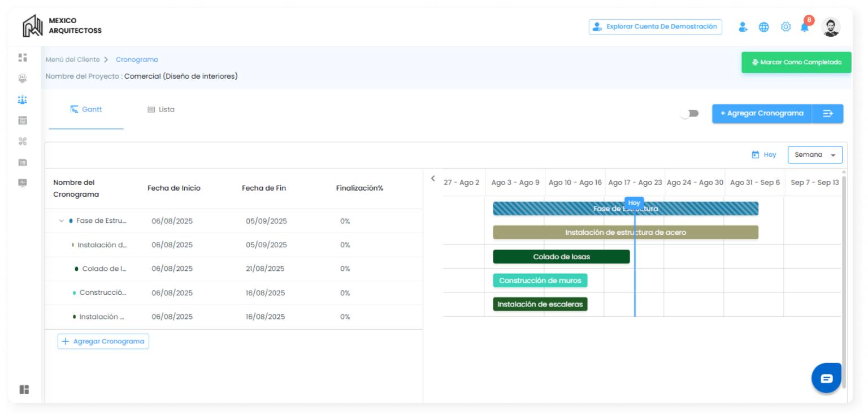The image size is (868, 418).
Task: Click the bottom sidebar layout icon
Action: coord(24,390)
